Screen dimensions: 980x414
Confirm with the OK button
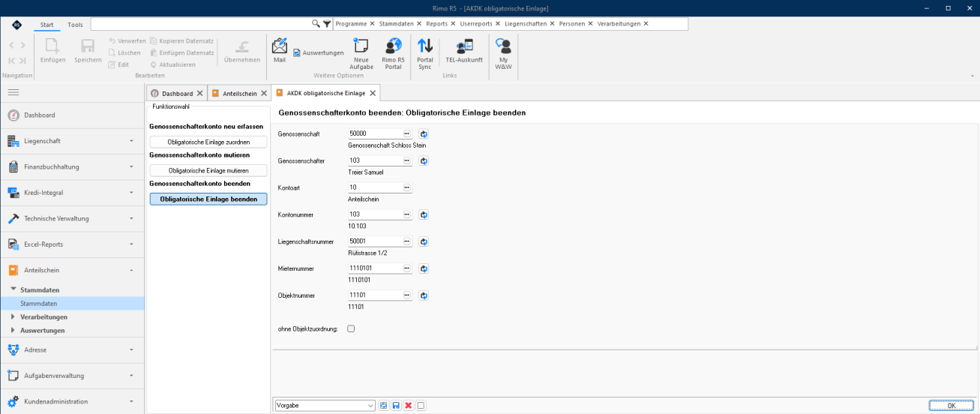coord(952,406)
